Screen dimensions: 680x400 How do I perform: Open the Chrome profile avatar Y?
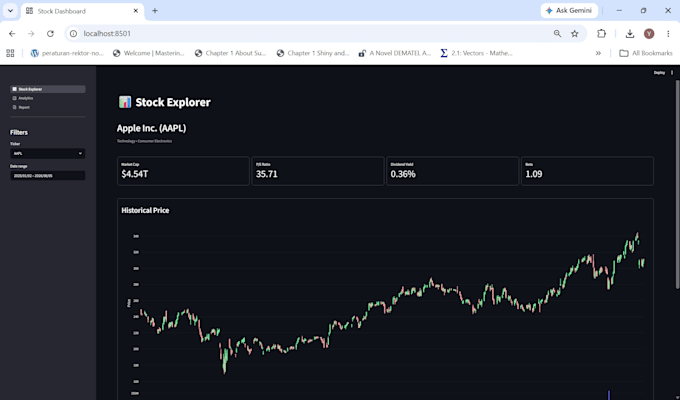(649, 33)
